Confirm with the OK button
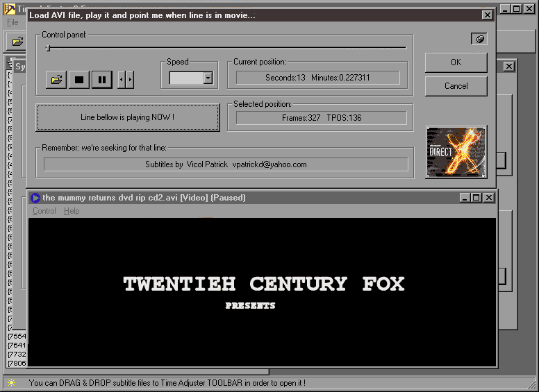 456,62
